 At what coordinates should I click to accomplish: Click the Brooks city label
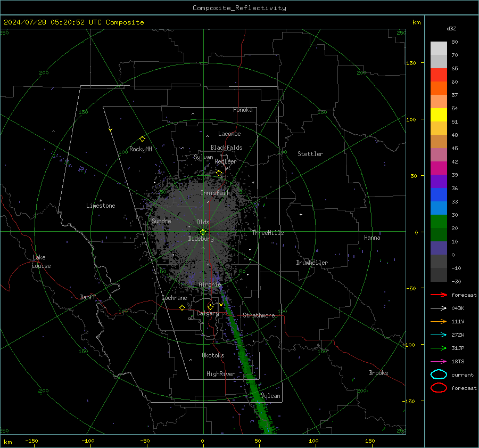coord(378,373)
